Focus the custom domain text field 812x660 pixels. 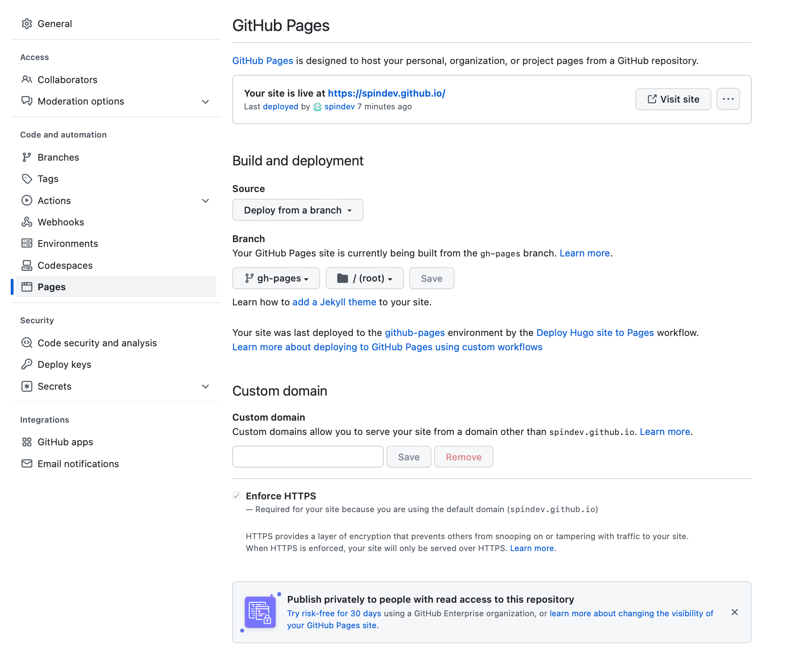[308, 457]
